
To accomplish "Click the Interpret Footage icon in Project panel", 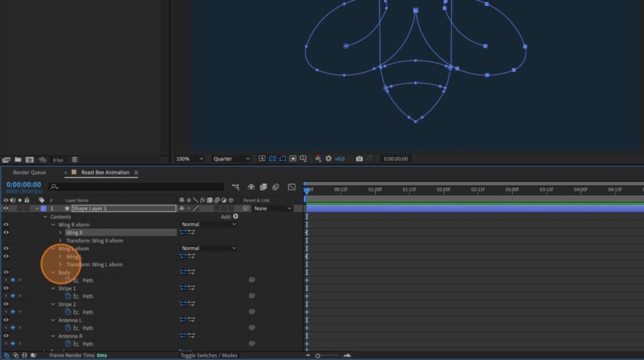I will click(6, 159).
